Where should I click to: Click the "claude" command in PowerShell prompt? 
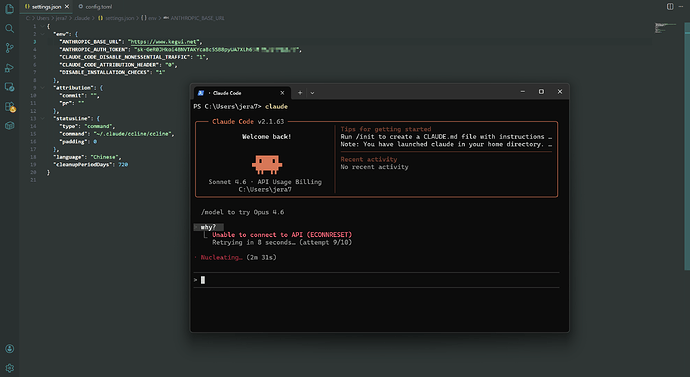pyautogui.click(x=276, y=106)
